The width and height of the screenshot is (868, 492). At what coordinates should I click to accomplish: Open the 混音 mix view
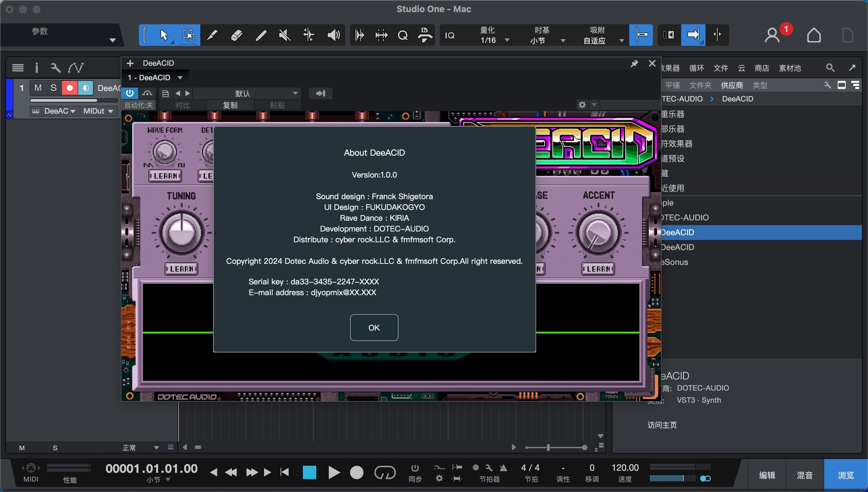[x=805, y=475]
